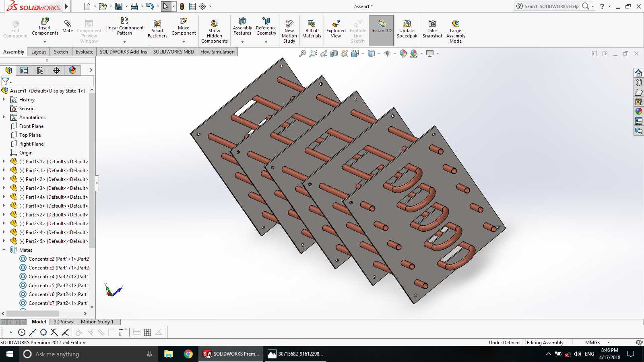Viewport: 644px width, 362px height.
Task: Open Reference Geometry tool
Action: [266, 27]
